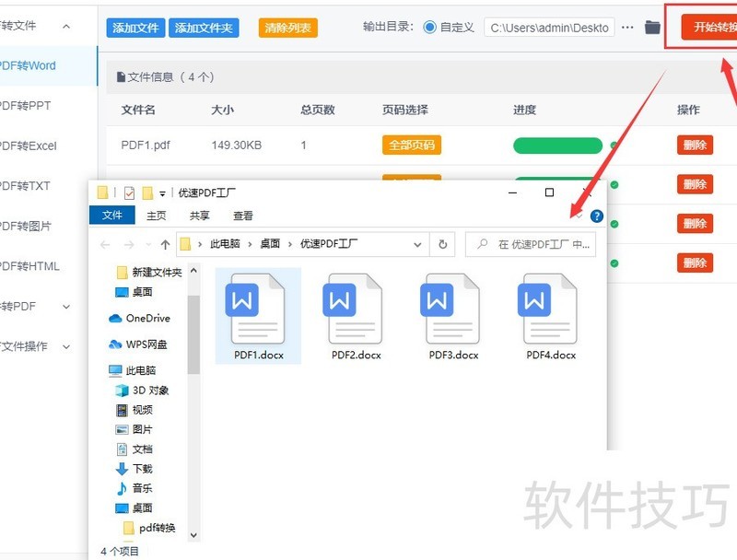
Task: Open the 查看 ribbon tab in Explorer
Action: coord(243,216)
